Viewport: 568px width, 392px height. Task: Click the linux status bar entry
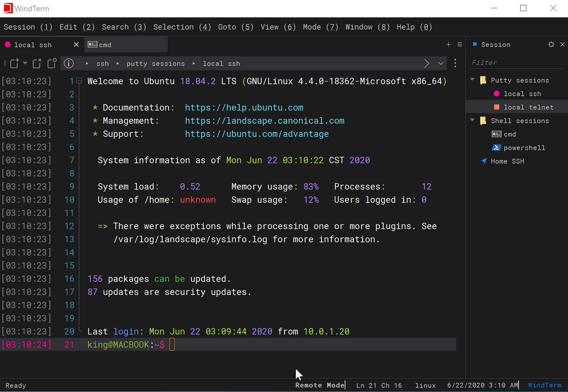tap(425, 385)
